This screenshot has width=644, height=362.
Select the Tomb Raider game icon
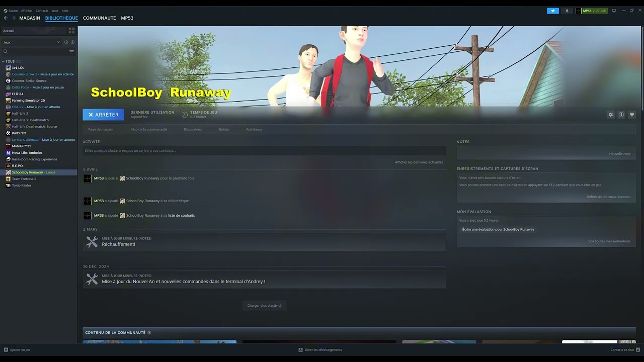8,186
